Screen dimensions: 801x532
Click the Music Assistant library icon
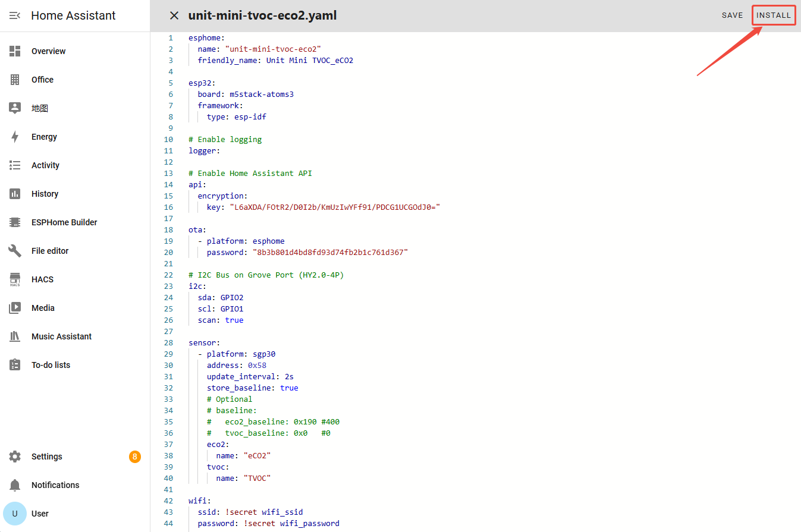(x=15, y=336)
